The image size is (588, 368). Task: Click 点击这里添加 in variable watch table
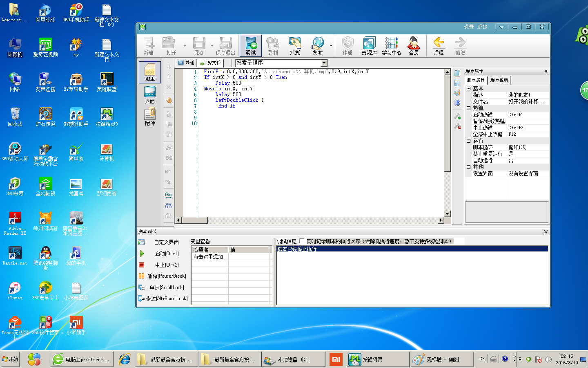pos(208,257)
